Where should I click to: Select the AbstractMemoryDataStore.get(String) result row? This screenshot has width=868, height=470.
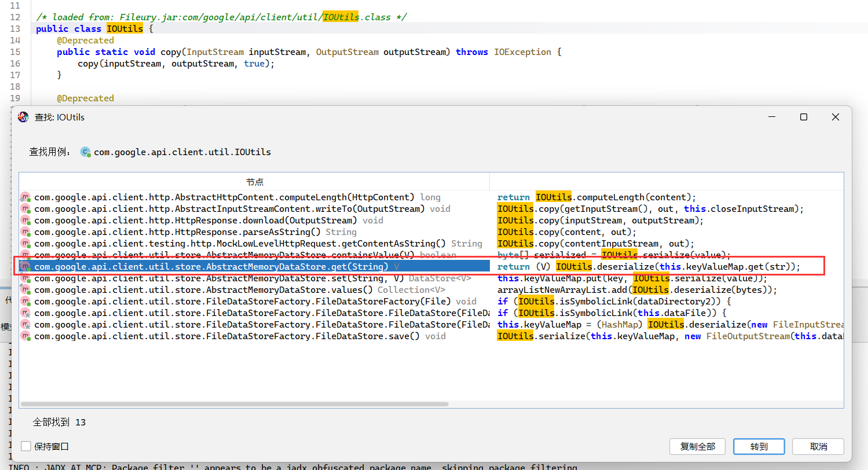tap(211, 267)
